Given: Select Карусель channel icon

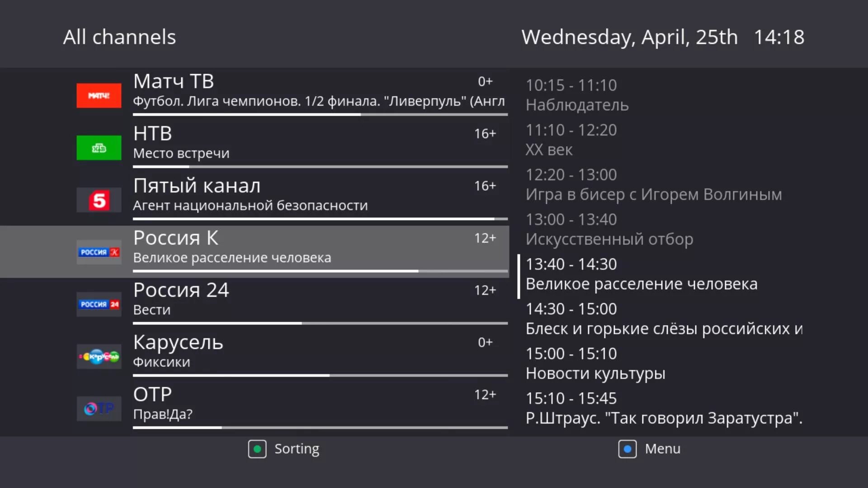Looking at the screenshot, I should point(98,357).
